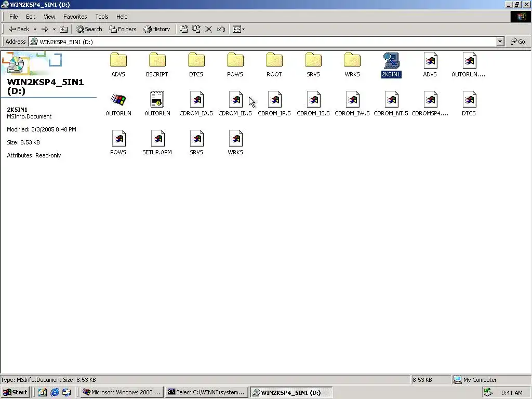The height and width of the screenshot is (399, 532).
Task: Expand the Forward history dropdown arrow
Action: click(54, 29)
